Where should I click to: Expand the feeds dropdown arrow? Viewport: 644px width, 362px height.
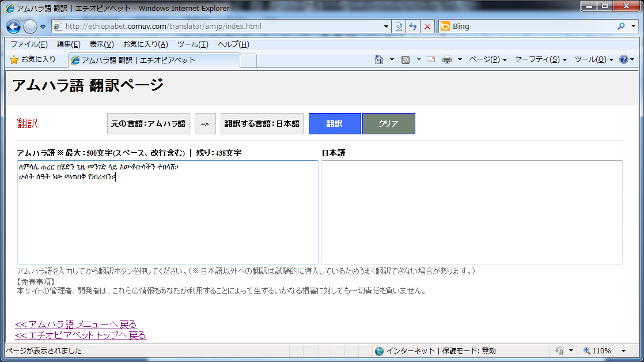pos(419,59)
